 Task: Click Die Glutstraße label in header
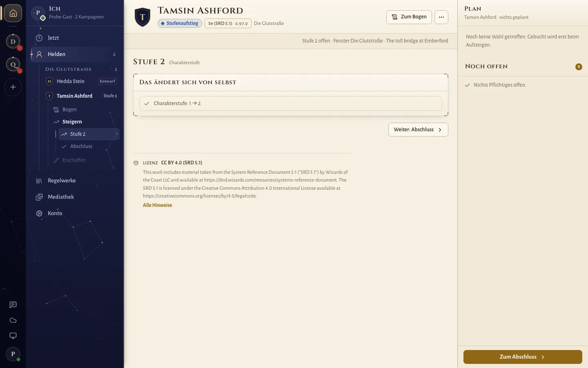(269, 23)
